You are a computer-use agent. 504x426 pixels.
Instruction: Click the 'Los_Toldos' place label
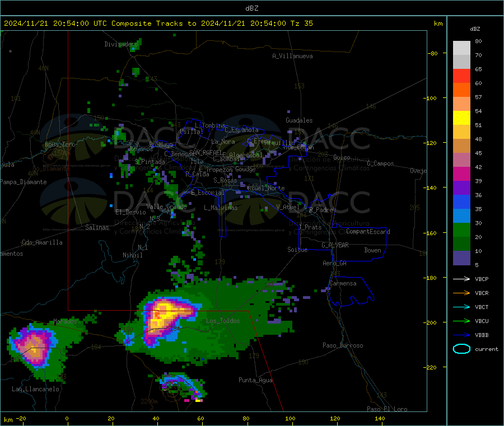[223, 321]
